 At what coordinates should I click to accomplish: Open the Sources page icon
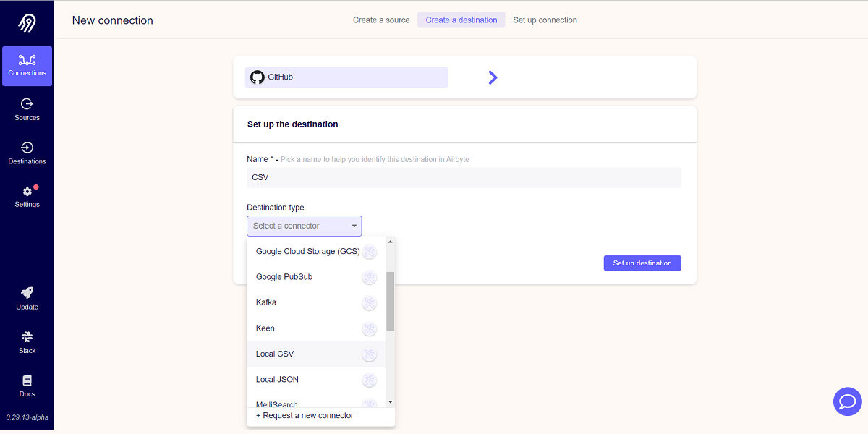27,103
